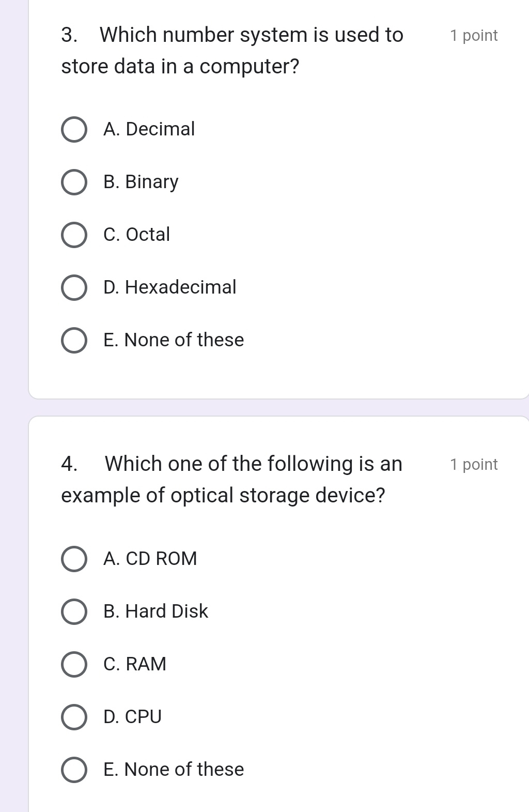Click the 'A. CD ROM' option text

pos(150,559)
